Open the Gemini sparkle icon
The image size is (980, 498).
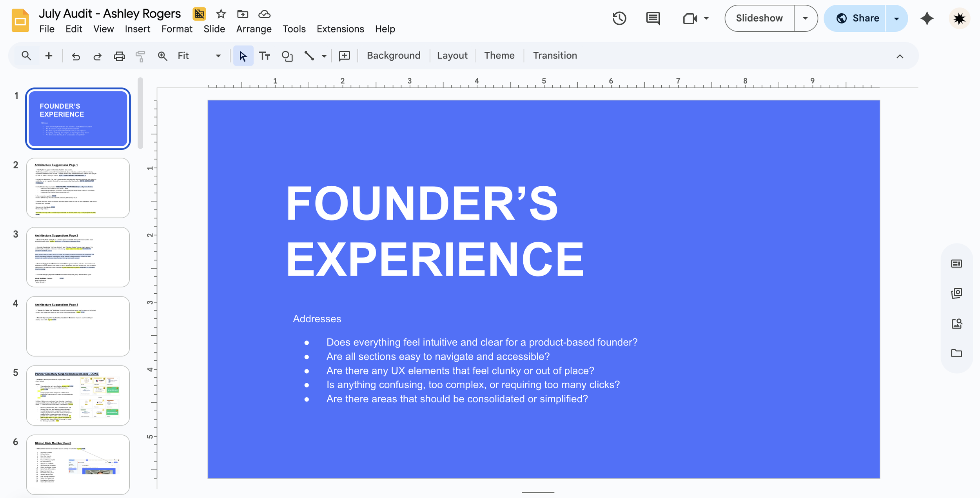927,18
